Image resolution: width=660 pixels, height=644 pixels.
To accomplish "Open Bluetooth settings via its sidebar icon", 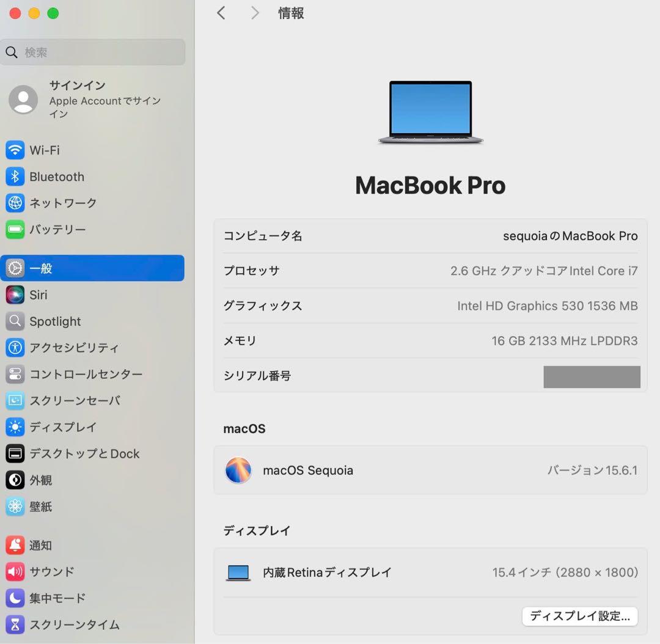I will click(15, 177).
